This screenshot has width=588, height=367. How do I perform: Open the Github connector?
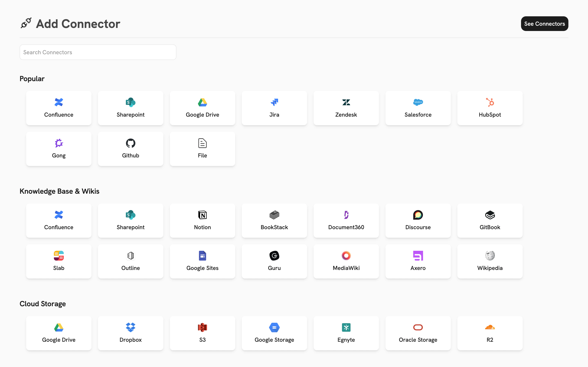tap(130, 149)
